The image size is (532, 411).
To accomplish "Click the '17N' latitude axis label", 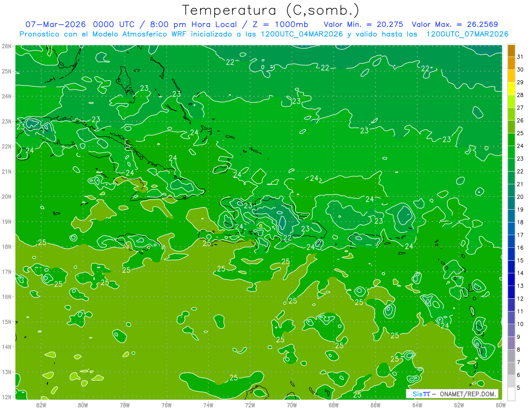I will (6, 272).
